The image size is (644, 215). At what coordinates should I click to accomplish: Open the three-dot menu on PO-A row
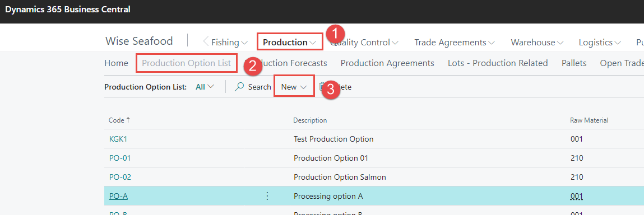267,196
